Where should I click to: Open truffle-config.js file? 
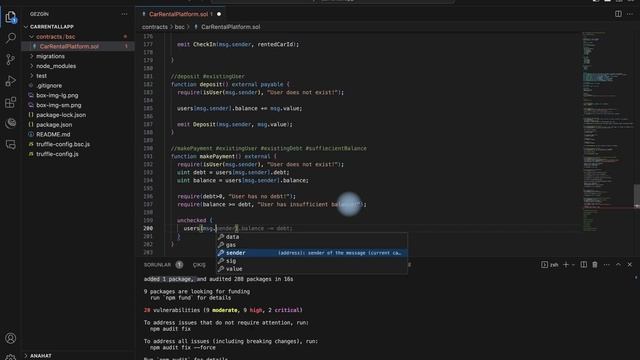57,154
